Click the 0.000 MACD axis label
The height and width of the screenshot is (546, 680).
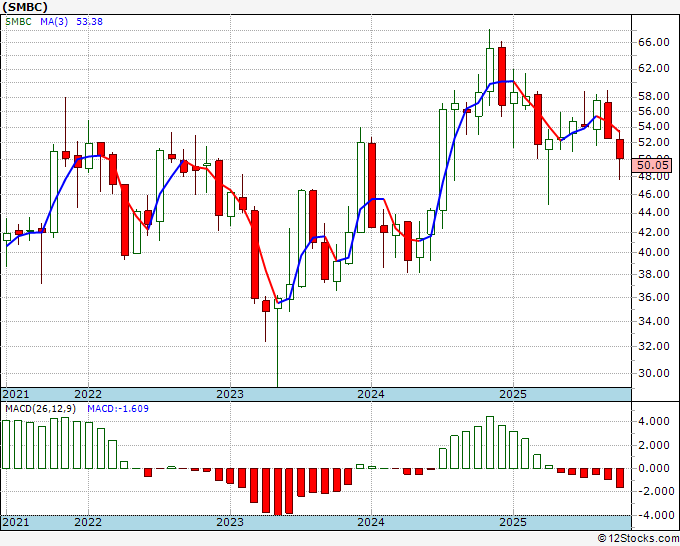[654, 468]
